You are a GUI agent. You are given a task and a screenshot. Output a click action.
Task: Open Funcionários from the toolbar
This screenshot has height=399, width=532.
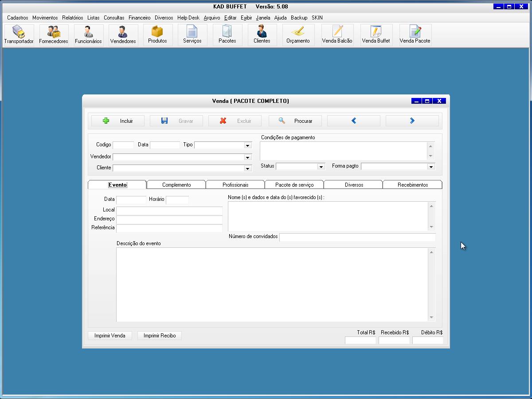[88, 35]
